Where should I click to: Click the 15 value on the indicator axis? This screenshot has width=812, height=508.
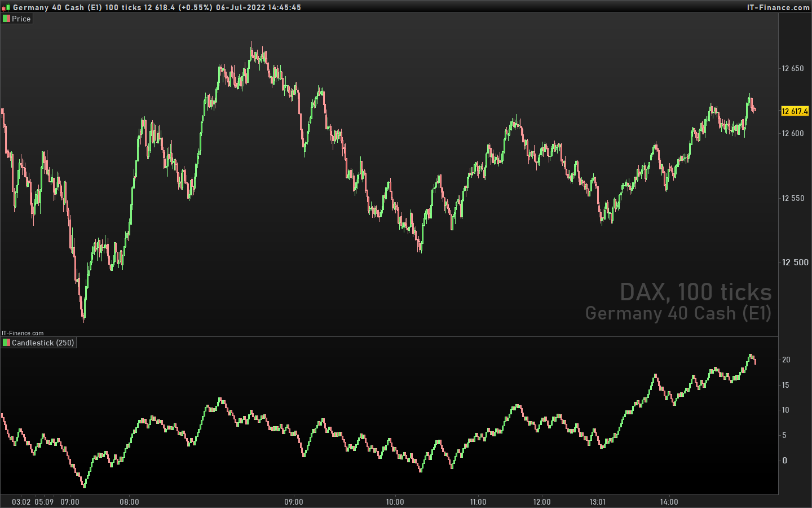click(785, 385)
